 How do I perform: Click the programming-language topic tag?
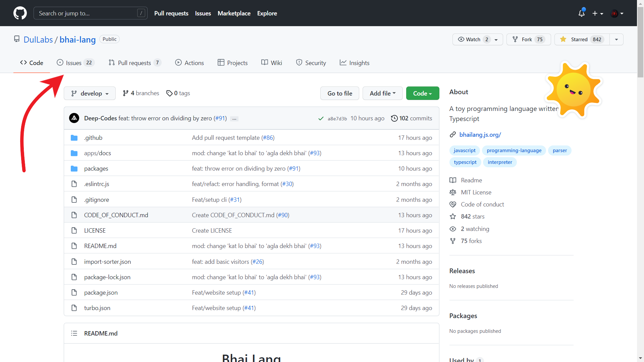514,150
